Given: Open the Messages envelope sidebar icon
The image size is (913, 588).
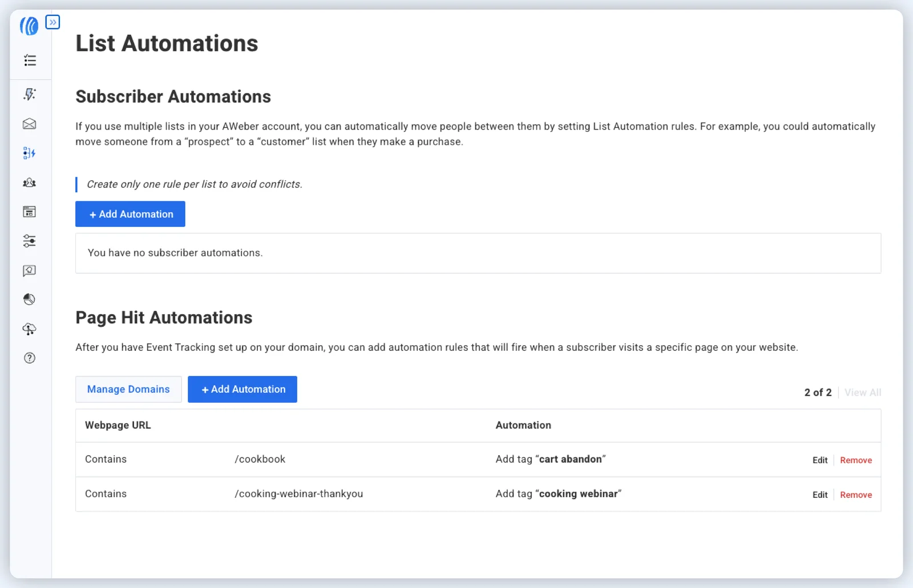Looking at the screenshot, I should (30, 124).
